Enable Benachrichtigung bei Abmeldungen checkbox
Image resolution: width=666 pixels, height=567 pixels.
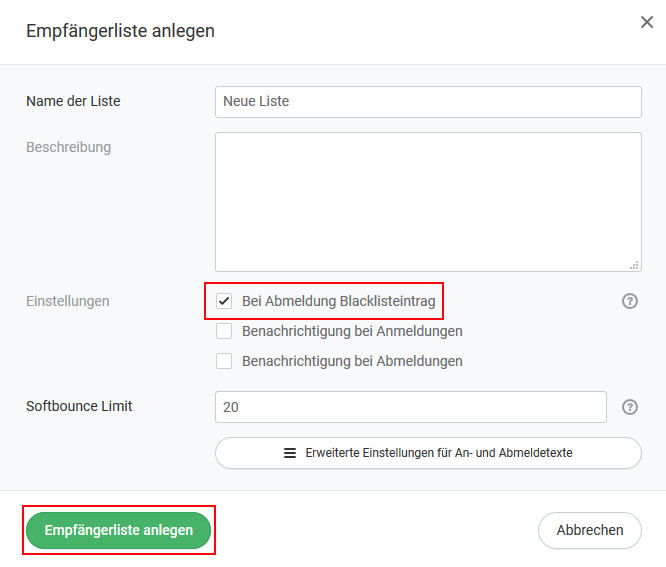coord(224,361)
